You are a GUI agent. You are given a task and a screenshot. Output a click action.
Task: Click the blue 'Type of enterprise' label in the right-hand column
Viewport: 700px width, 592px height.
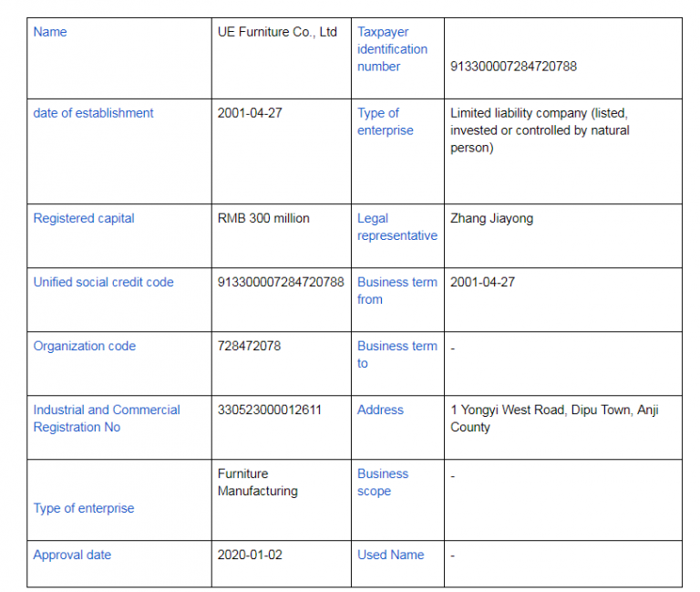point(386,121)
